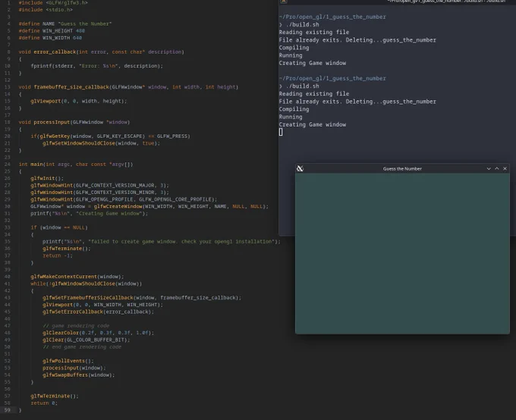Close the Guess the Number window
516x420 pixels.
pos(505,169)
